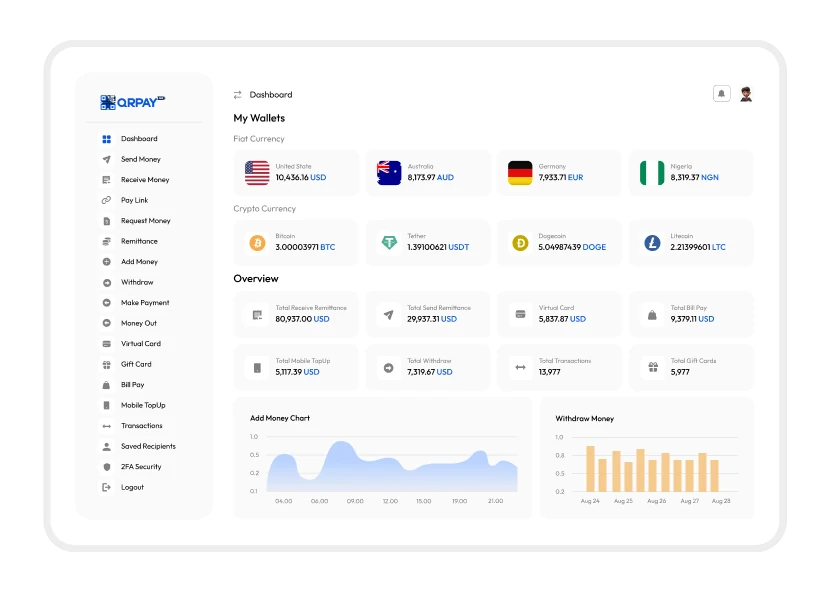The image size is (830, 592).
Task: Open the user profile avatar
Action: (x=746, y=94)
